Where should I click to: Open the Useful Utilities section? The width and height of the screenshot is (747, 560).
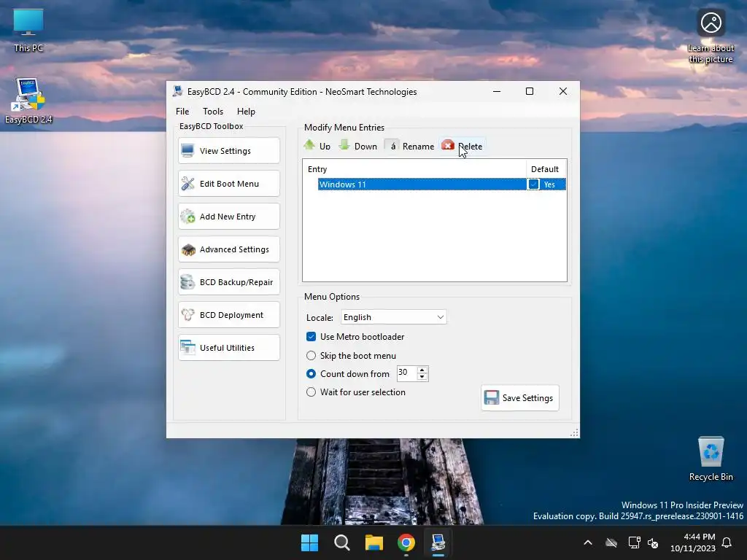pos(228,348)
